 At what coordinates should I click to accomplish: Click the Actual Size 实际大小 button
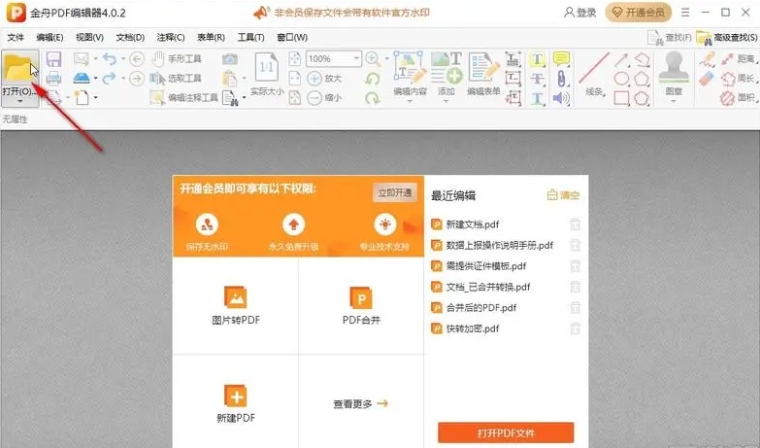267,74
